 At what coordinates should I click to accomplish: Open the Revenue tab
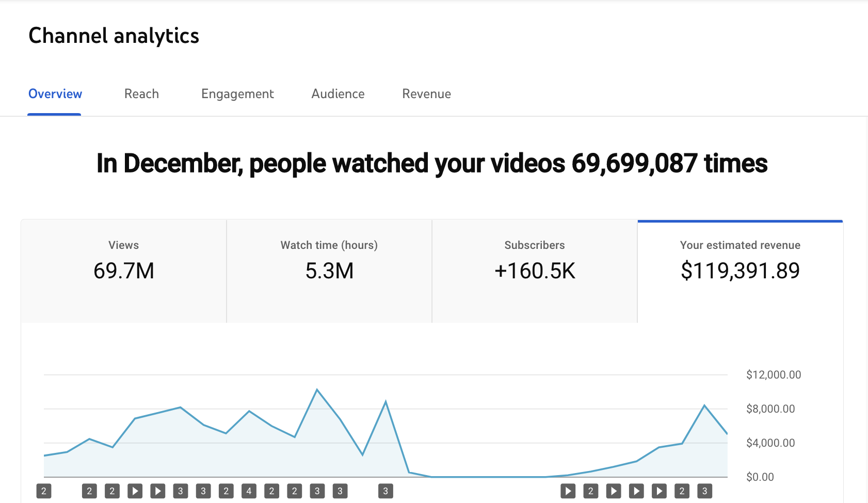[427, 94]
